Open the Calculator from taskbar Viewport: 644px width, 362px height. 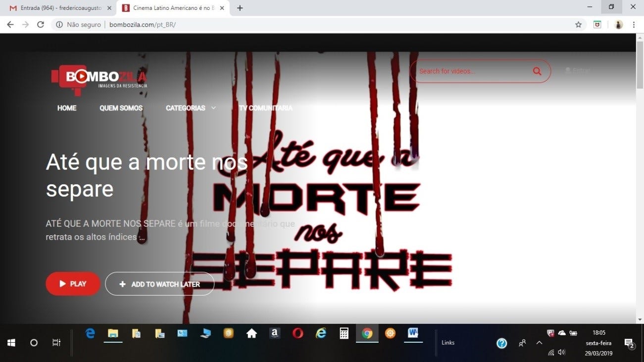(344, 334)
